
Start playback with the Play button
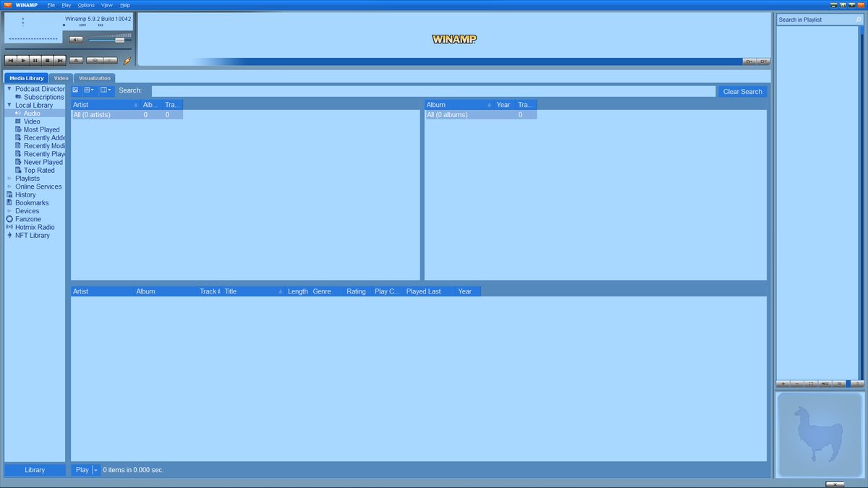tap(22, 61)
